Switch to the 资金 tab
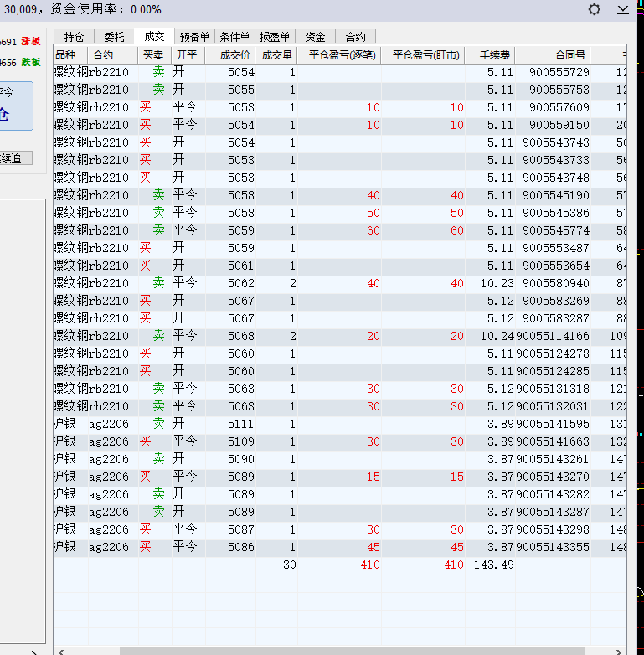The width and height of the screenshot is (644, 655). pyautogui.click(x=315, y=37)
